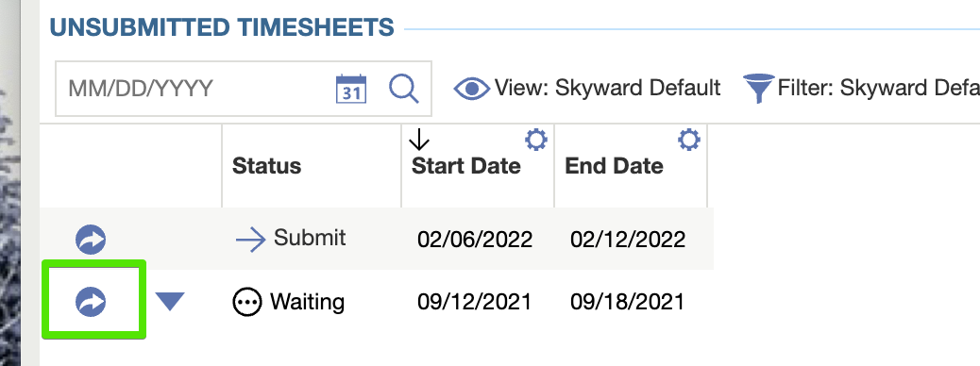Open the calendar date picker icon
980x366 pixels.
click(x=351, y=89)
